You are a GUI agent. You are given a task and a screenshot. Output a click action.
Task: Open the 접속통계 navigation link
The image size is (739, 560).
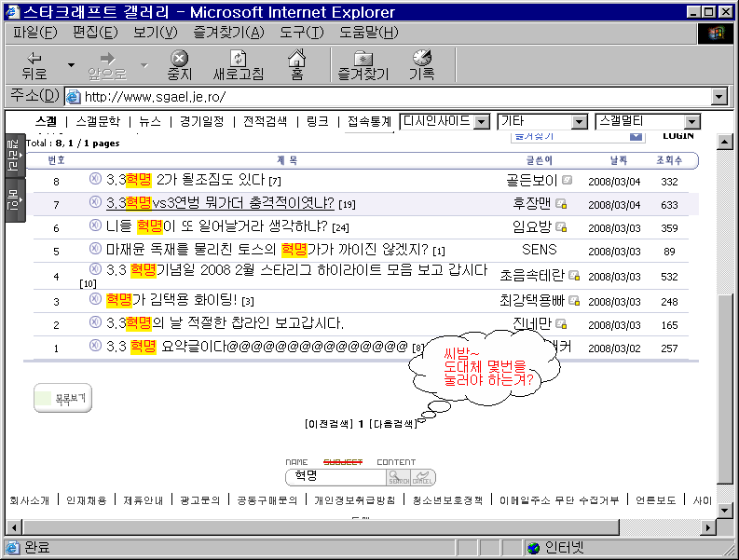point(369,122)
